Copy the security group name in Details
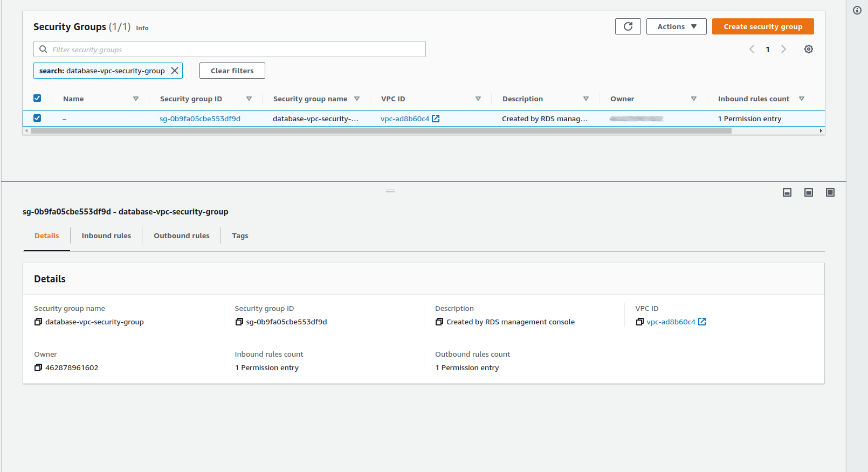The height and width of the screenshot is (472, 868). pyautogui.click(x=38, y=322)
